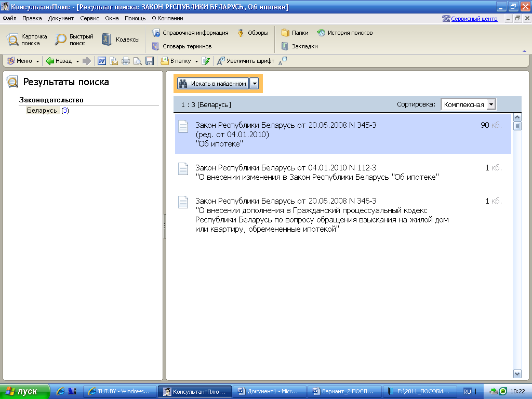This screenshot has height=399, width=532.
Task: Click the results list scroll-down arrow
Action: (517, 374)
